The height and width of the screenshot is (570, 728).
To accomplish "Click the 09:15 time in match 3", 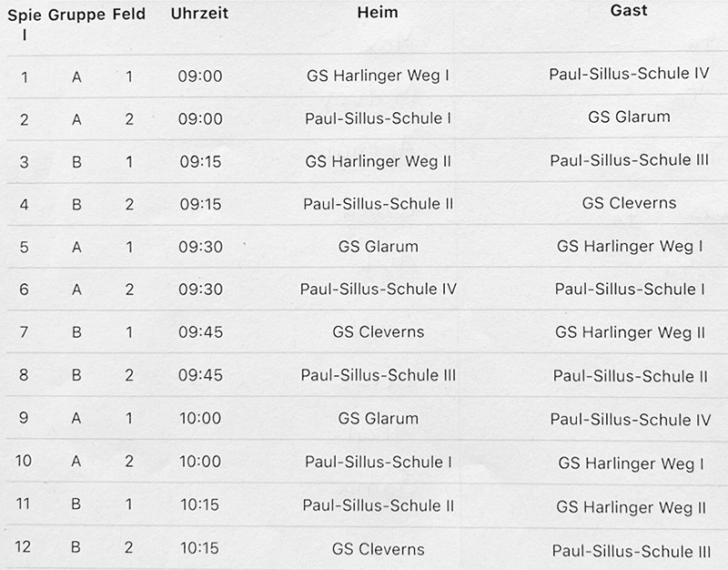I will click(x=200, y=161).
